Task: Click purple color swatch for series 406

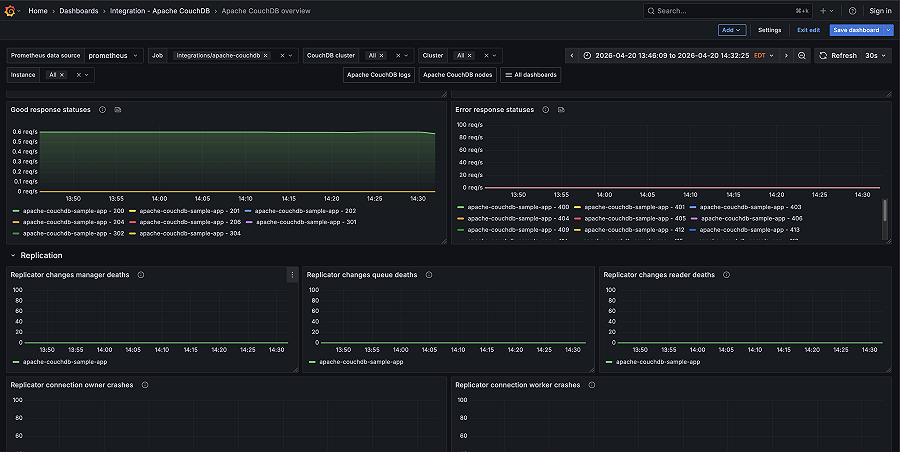Action: tap(693, 219)
